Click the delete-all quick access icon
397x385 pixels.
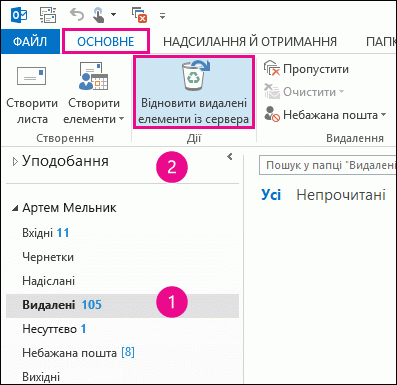tap(139, 15)
